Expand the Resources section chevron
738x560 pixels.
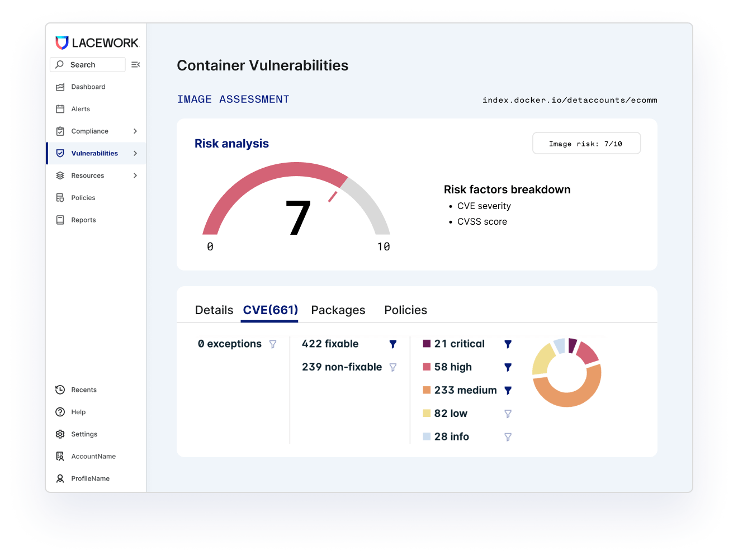click(x=135, y=176)
